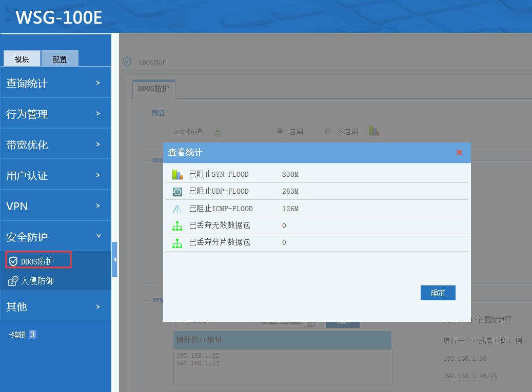Select the 启用 radio button
The width and height of the screenshot is (532, 392).
(280, 131)
